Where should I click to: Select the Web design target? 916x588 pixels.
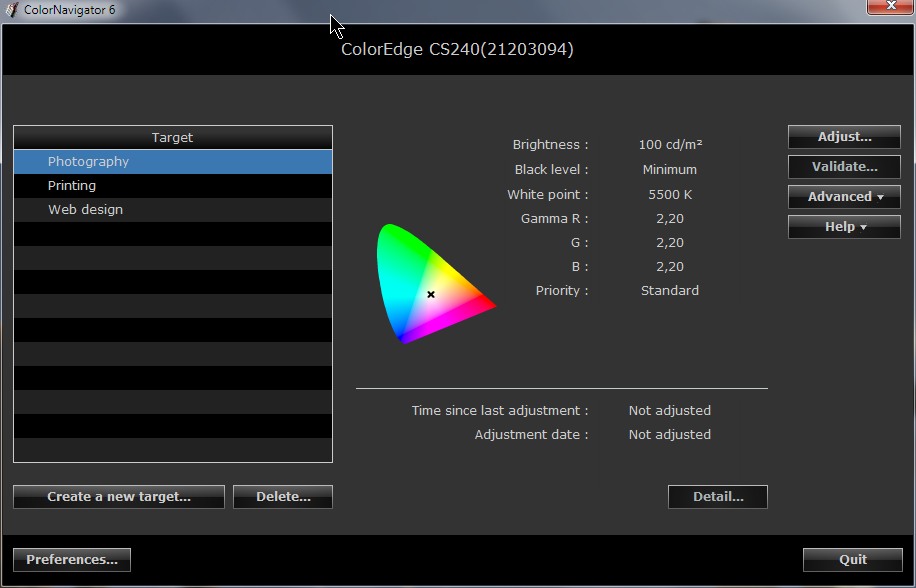point(173,210)
